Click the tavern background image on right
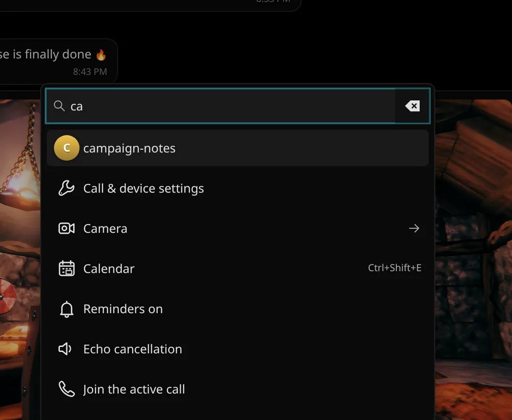This screenshot has width=512, height=420. click(473, 259)
